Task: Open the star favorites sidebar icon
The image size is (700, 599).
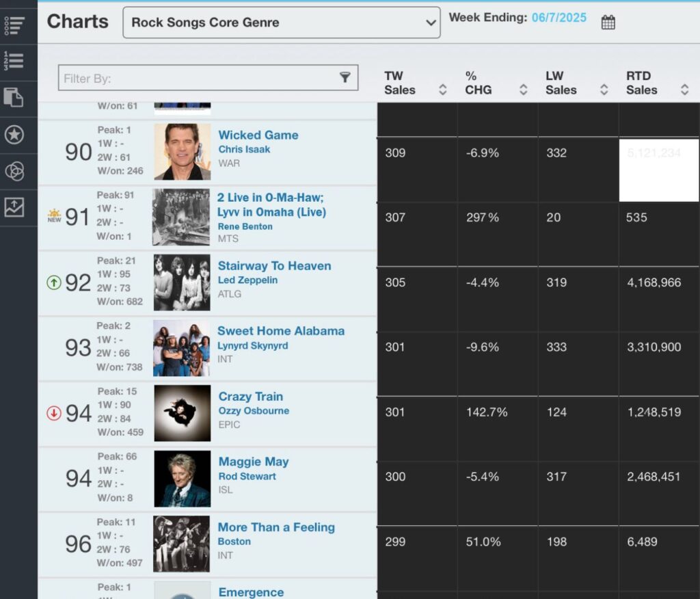Action: 14,135
